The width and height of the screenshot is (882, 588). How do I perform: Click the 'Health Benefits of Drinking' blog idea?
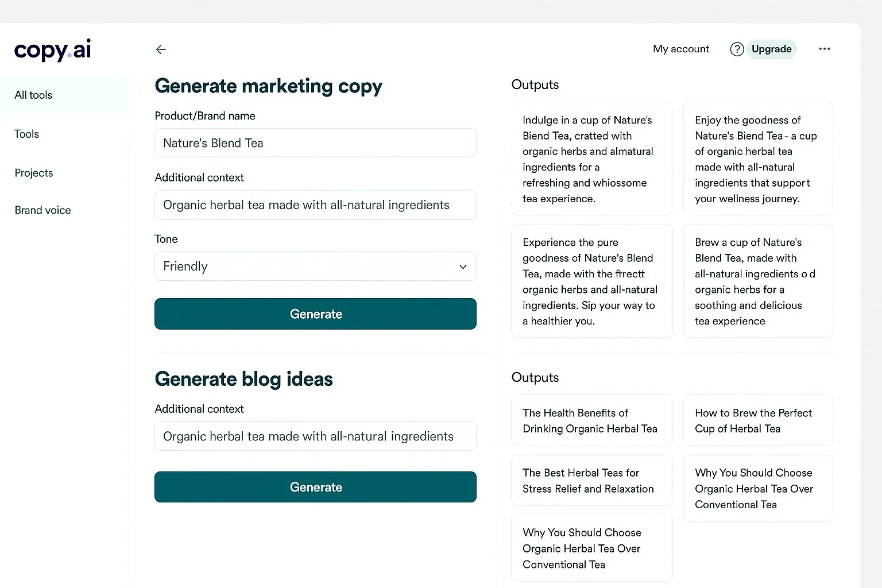coord(591,420)
